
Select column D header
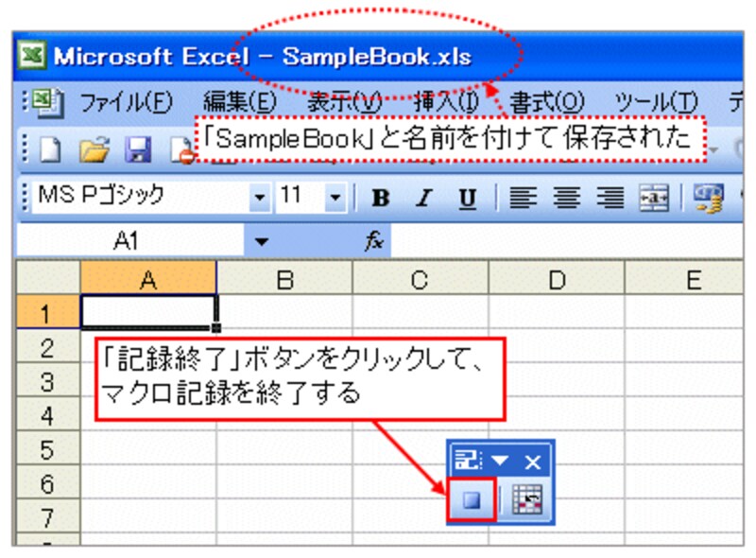557,278
